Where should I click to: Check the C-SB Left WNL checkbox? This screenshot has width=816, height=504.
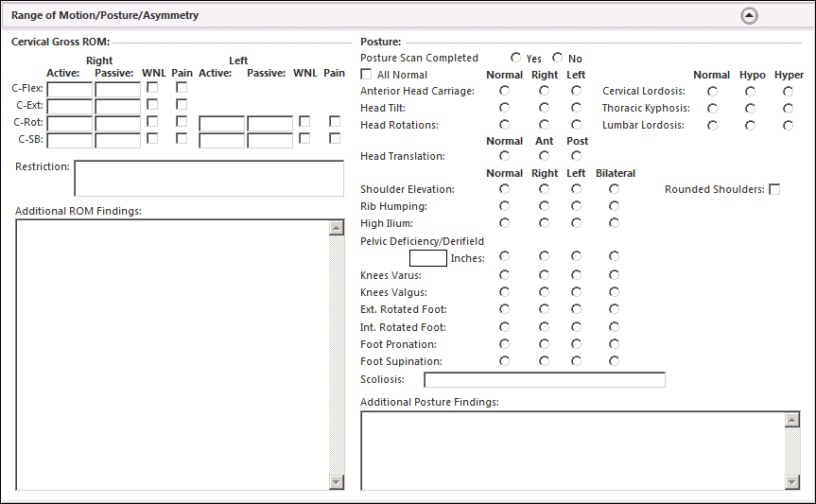304,138
